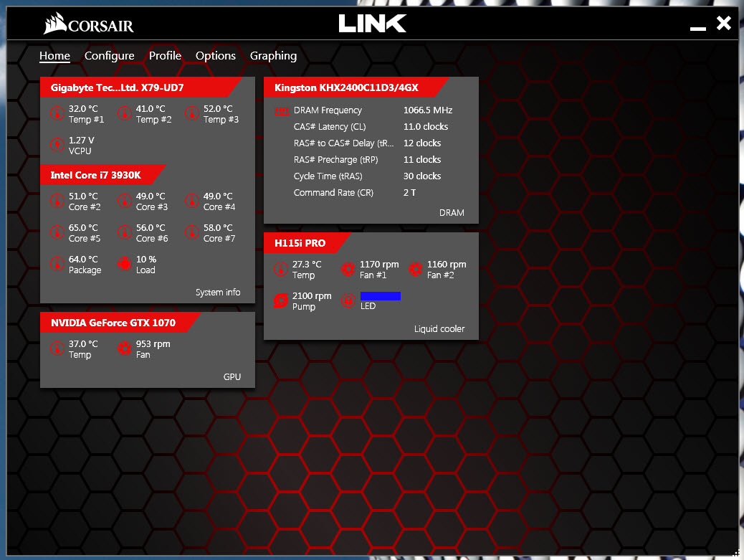Click the Temp #1 thermometer icon
Image resolution: width=744 pixels, height=560 pixels.
coord(57,114)
